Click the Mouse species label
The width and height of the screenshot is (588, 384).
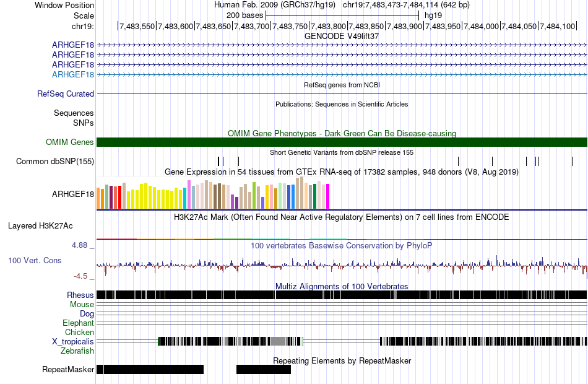tap(82, 305)
